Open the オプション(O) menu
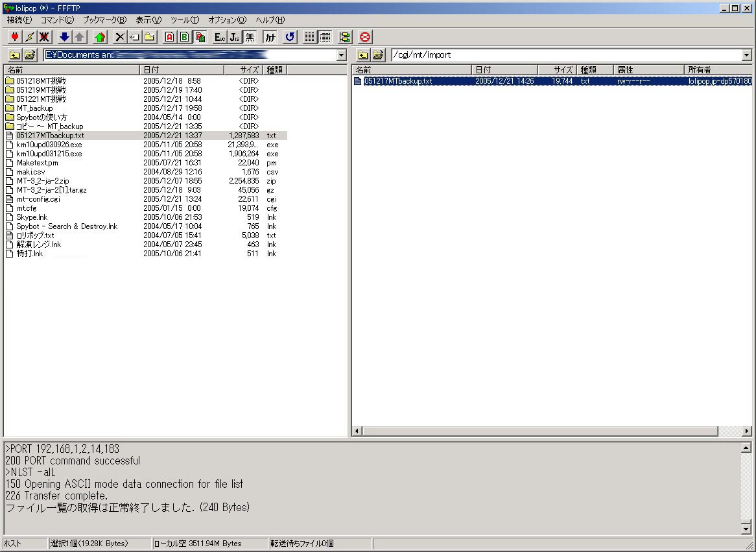Image resolution: width=756 pixels, height=552 pixels. (x=227, y=20)
